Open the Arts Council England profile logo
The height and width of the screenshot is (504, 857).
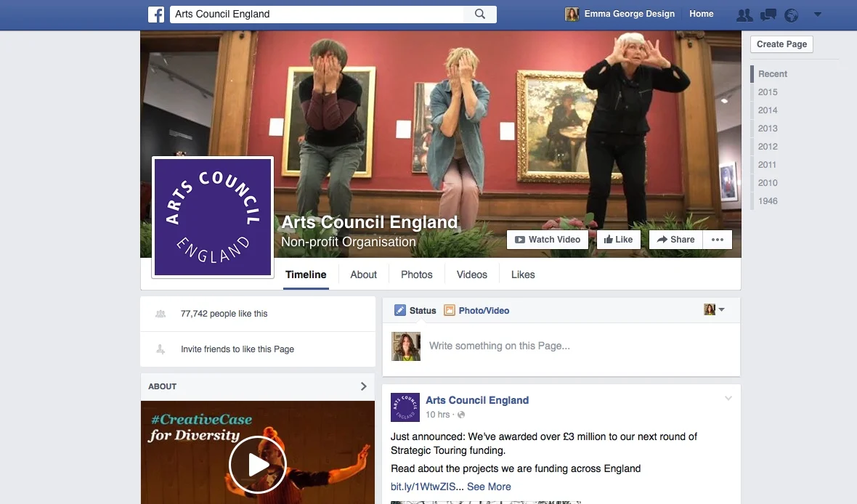click(213, 217)
